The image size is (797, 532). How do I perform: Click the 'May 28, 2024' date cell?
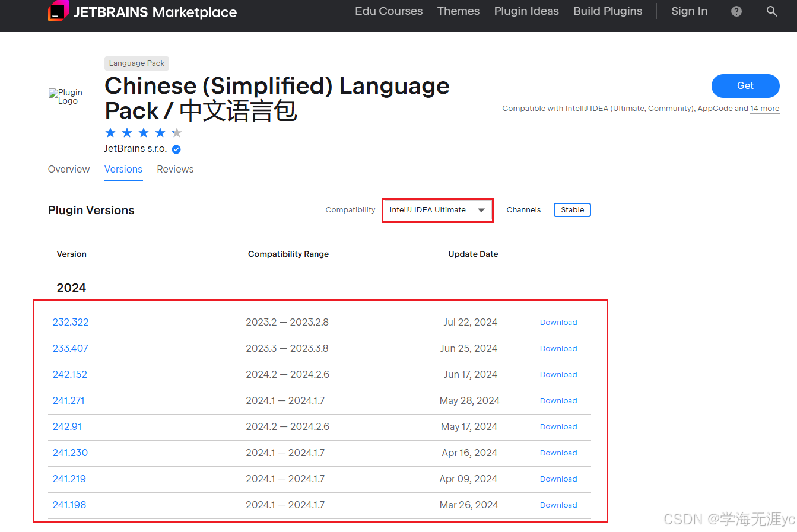(469, 401)
